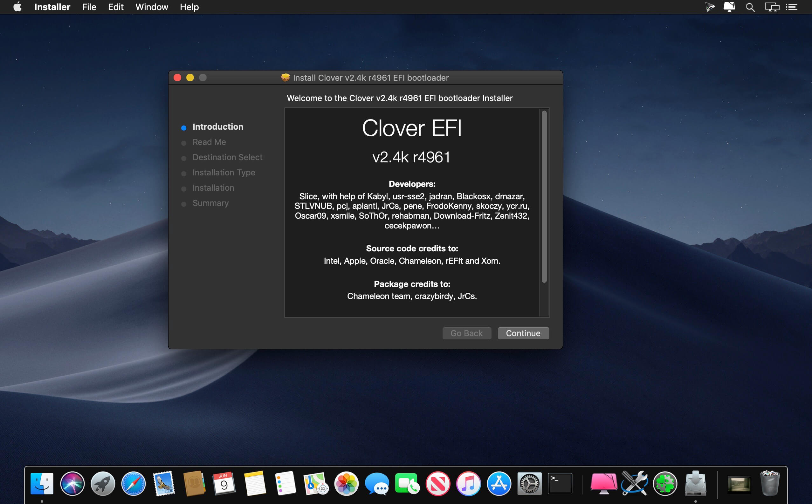
Task: Select the Summary step
Action: (x=211, y=203)
